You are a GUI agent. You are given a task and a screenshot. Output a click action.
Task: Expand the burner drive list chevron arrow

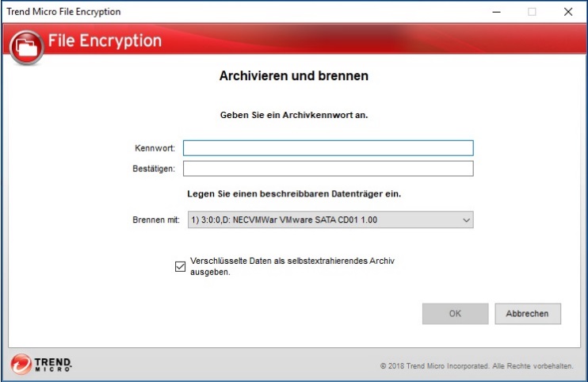[x=466, y=220]
